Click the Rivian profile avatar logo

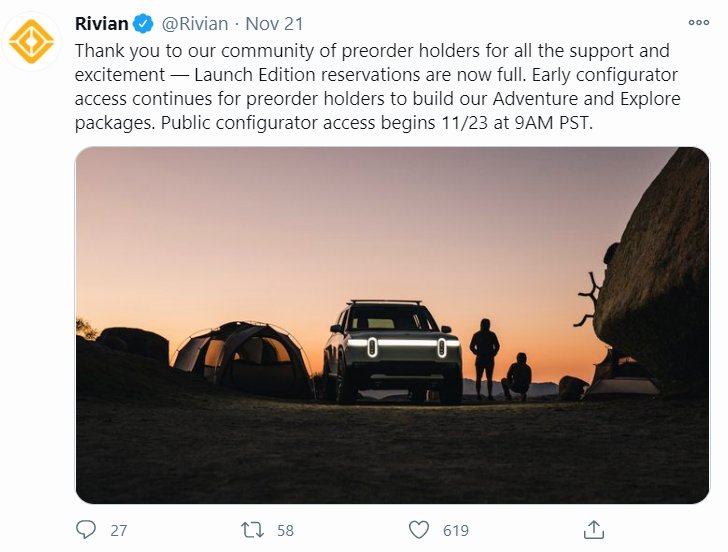click(32, 41)
